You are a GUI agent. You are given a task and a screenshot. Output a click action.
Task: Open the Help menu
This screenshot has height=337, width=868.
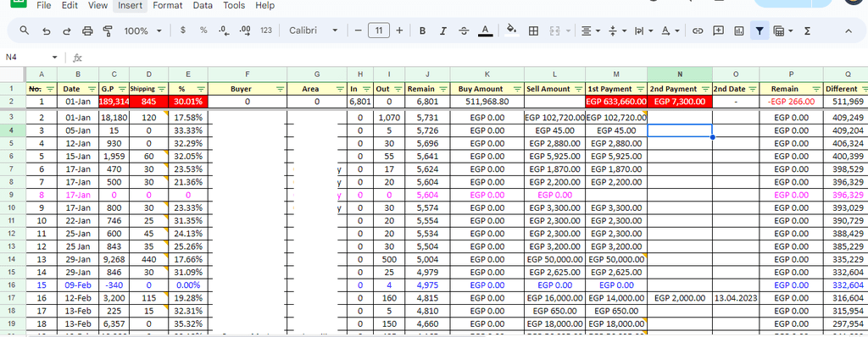[x=265, y=6]
